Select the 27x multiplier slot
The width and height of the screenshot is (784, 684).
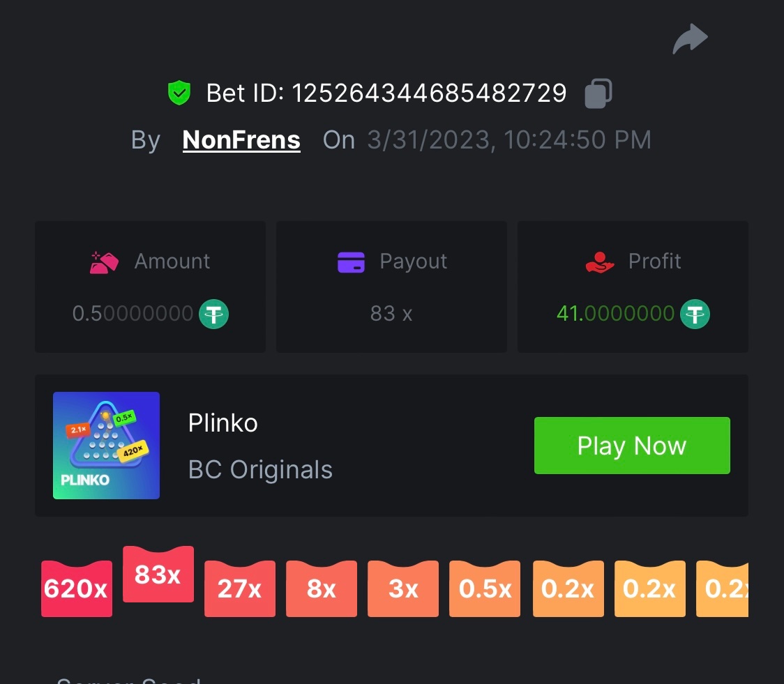tap(239, 588)
